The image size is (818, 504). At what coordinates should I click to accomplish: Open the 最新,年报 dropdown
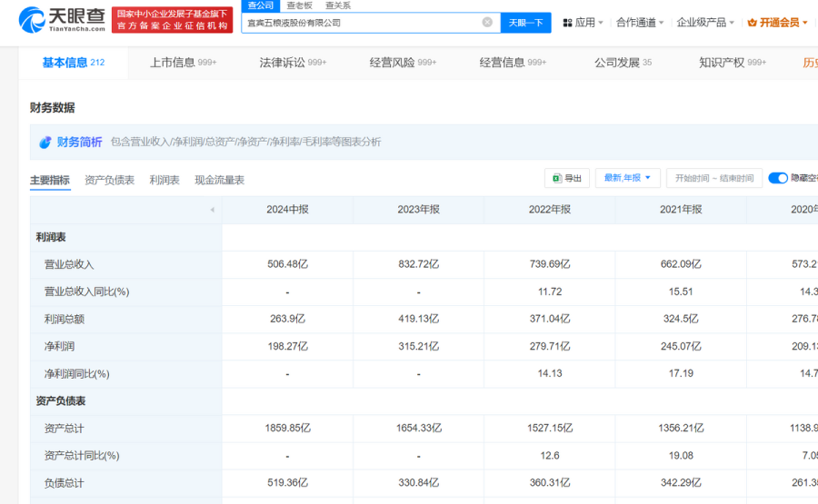pos(627,178)
